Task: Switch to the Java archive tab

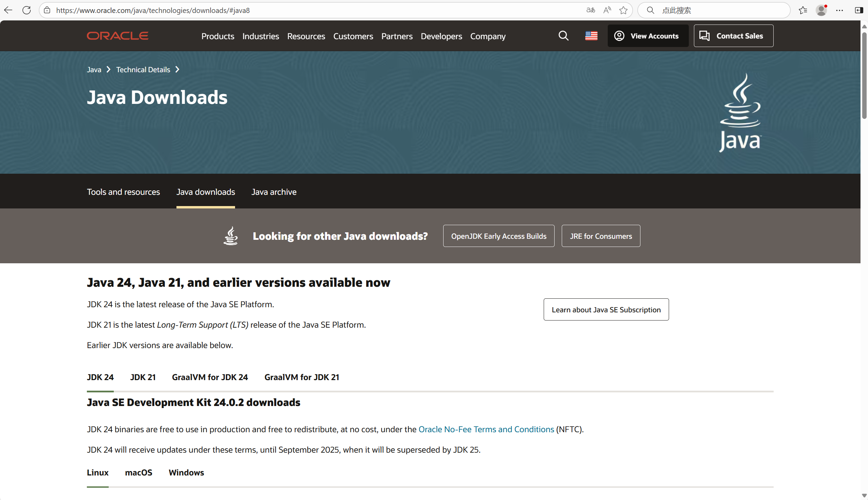Action: tap(274, 192)
